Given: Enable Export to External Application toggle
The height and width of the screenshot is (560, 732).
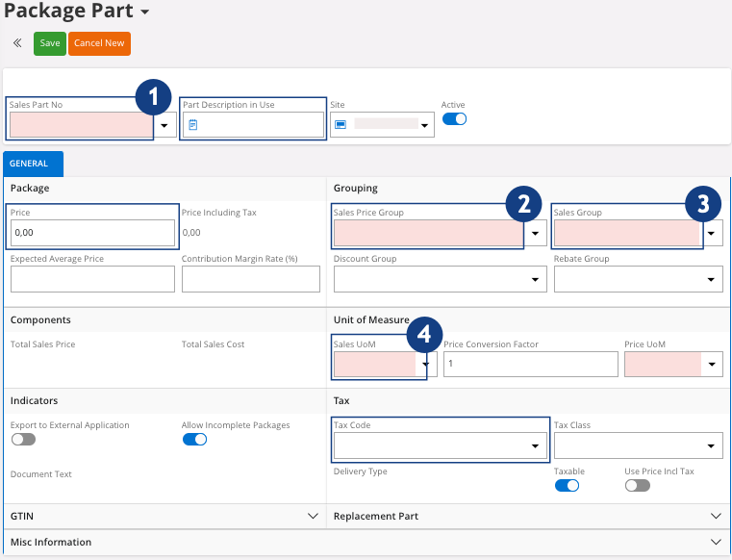Looking at the screenshot, I should (23, 440).
